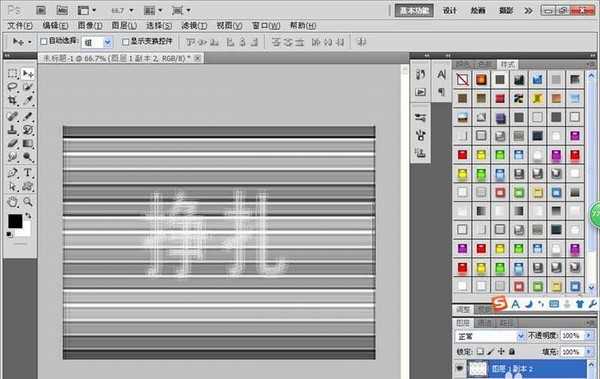The width and height of the screenshot is (600, 379).
Task: Open the History panel icon
Action: (421, 74)
